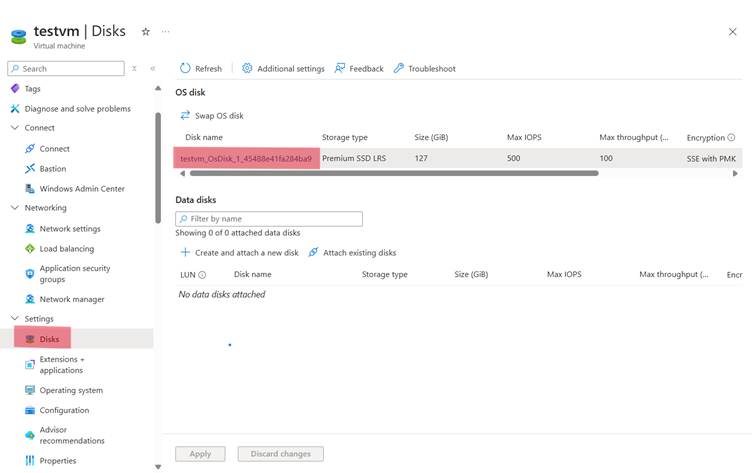Click the LUN info icon
Screen dimensions: 752x473
(202, 274)
